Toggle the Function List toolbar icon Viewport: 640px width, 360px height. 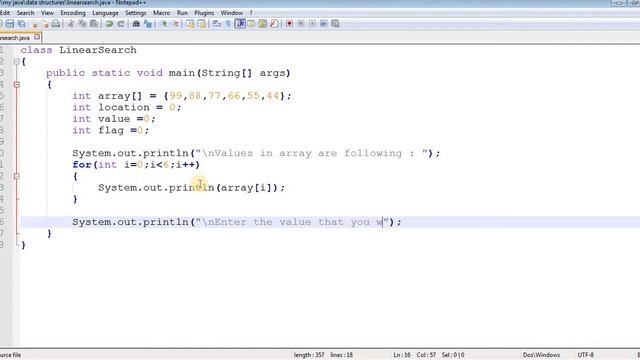pos(274,24)
